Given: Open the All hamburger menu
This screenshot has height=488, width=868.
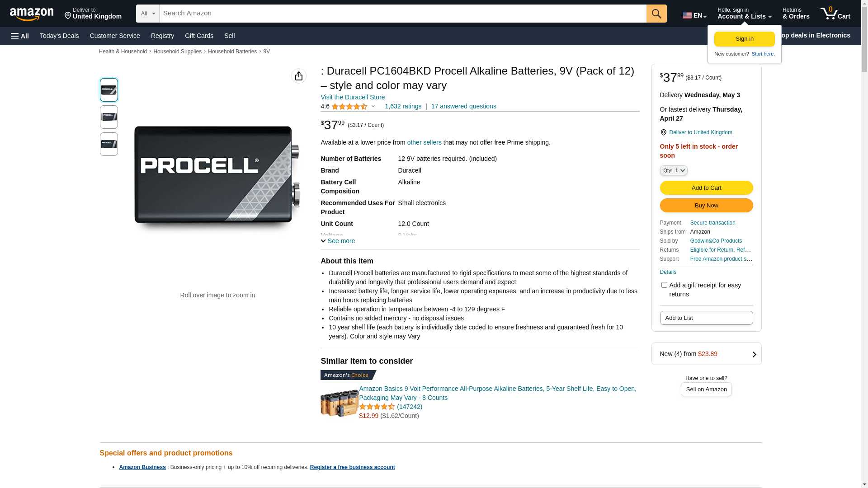Looking at the screenshot, I should pyautogui.click(x=20, y=36).
